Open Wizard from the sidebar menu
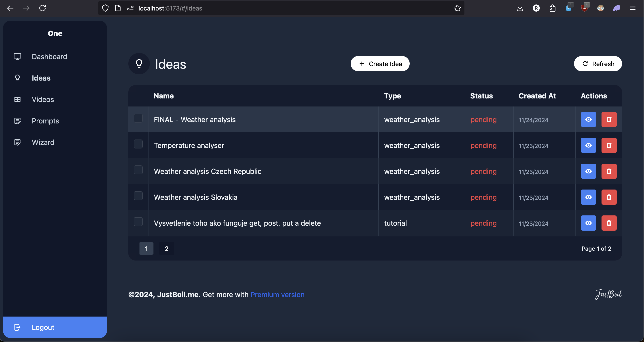The width and height of the screenshot is (644, 342). pyautogui.click(x=43, y=142)
